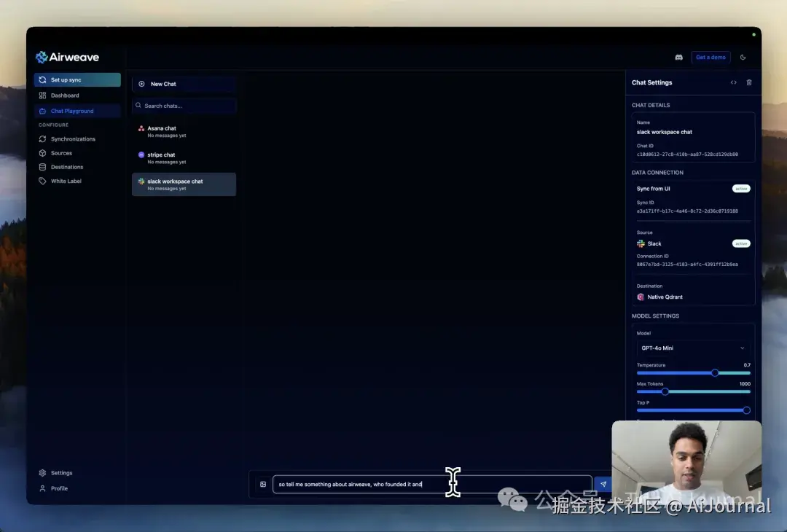Click the Temperature slider handle

pyautogui.click(x=715, y=372)
